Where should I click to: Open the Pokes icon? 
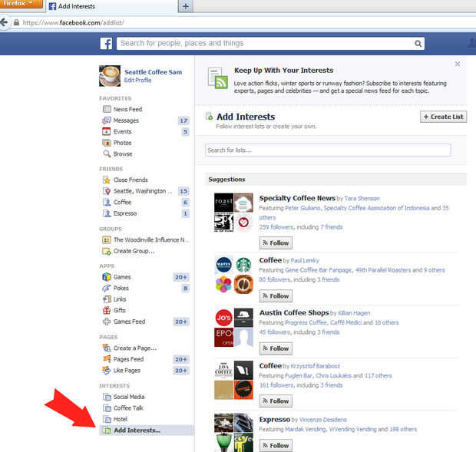[x=107, y=289]
